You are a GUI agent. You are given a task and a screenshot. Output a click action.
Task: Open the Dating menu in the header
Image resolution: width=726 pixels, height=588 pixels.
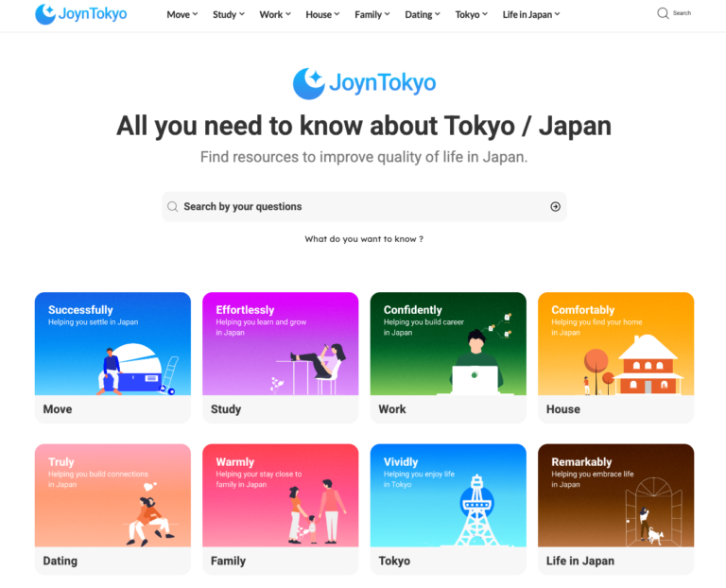pos(423,14)
